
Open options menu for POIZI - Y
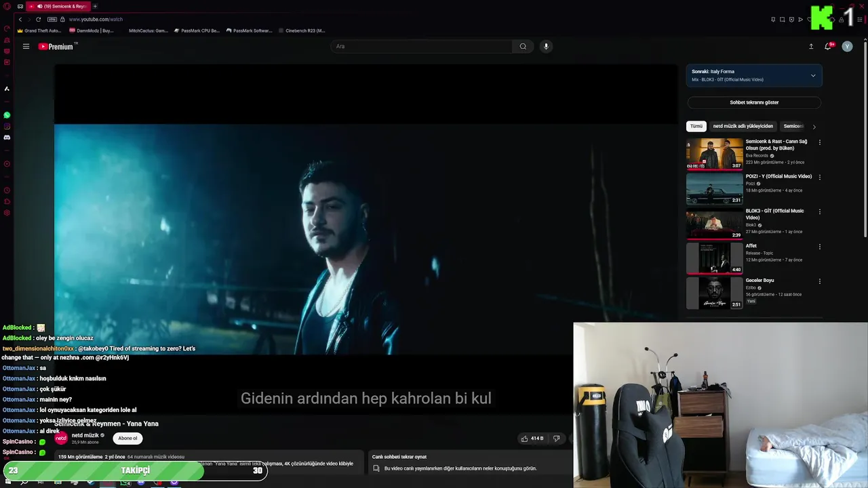pos(819,177)
